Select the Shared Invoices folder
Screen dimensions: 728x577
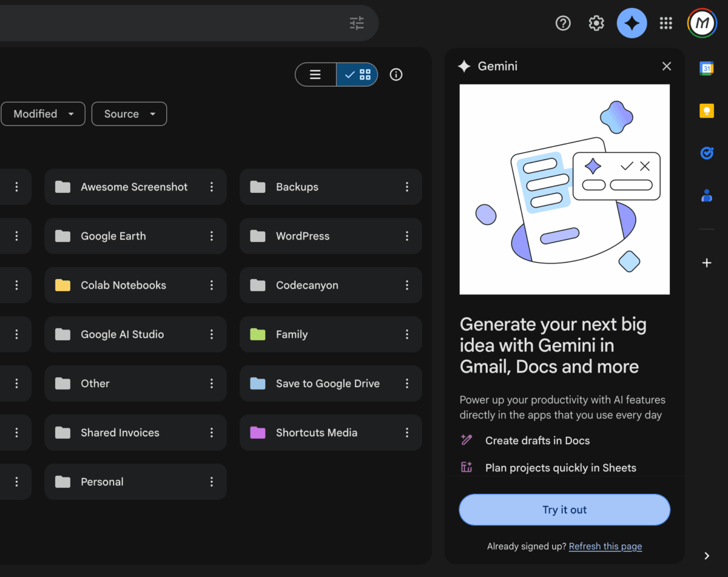click(135, 433)
